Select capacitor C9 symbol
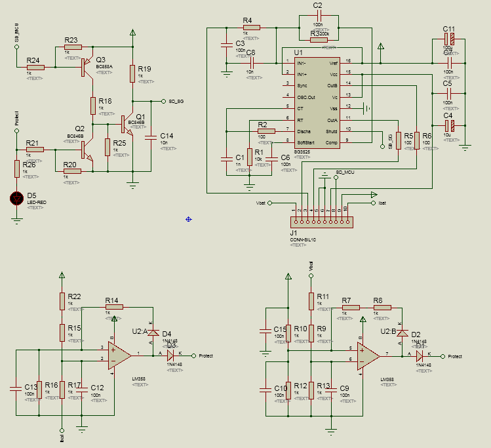491x448 pixels. pos(331,390)
